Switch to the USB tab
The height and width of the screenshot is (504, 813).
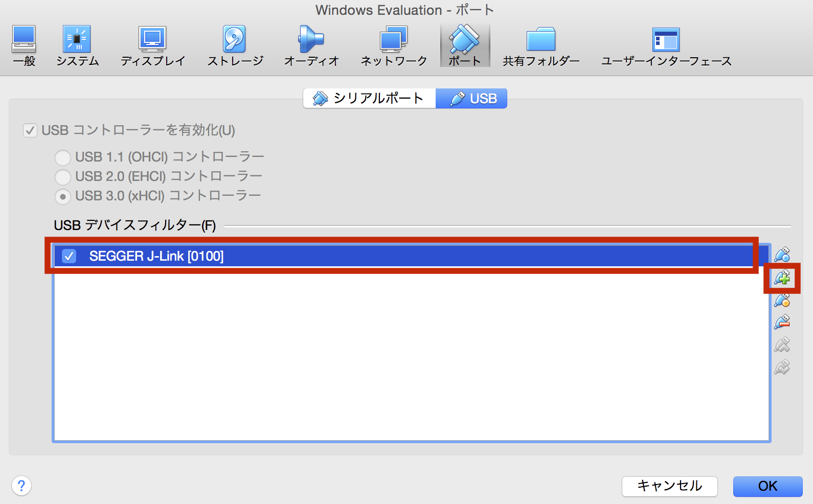[471, 98]
